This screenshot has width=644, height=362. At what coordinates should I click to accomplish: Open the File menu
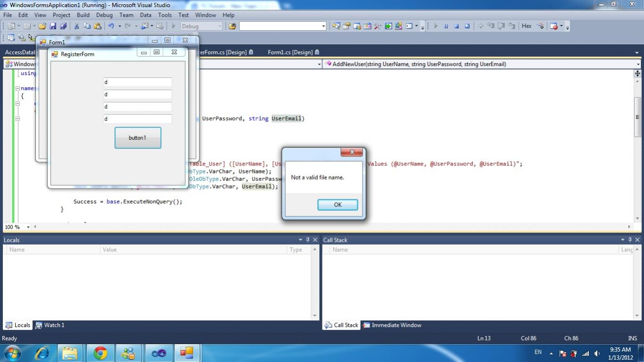[8, 15]
